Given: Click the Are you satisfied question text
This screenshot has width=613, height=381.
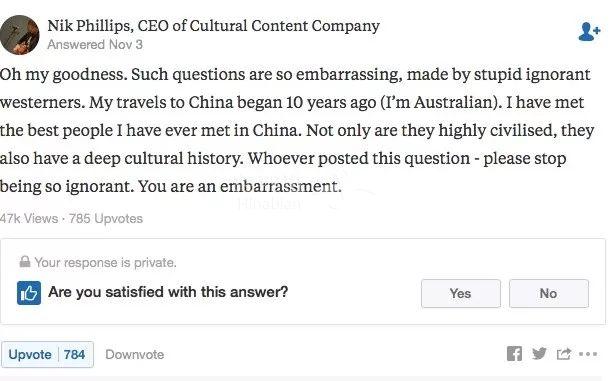Looking at the screenshot, I should pos(168,292).
